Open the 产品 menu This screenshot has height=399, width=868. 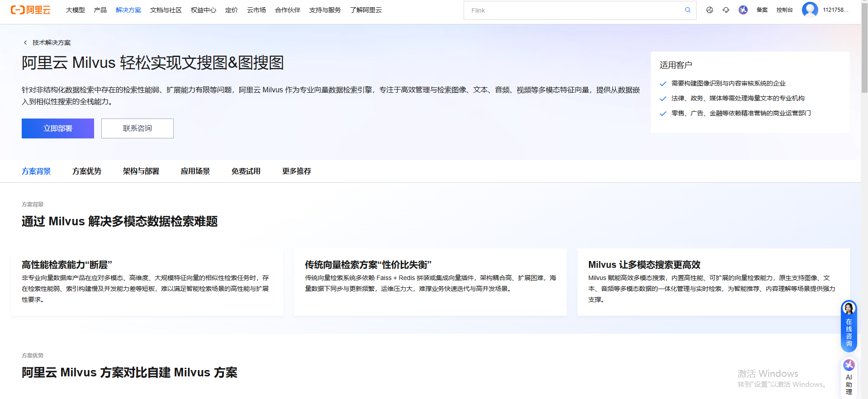[100, 10]
